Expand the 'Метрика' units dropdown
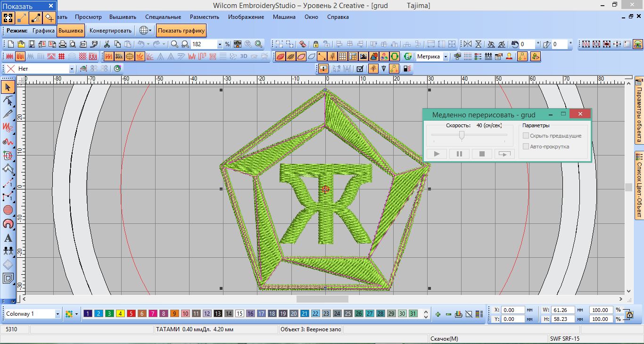This screenshot has width=644, height=344. coord(446,57)
